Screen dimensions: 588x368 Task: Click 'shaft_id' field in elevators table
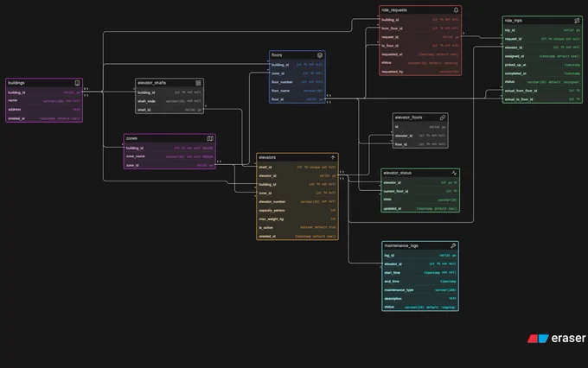[297, 167]
